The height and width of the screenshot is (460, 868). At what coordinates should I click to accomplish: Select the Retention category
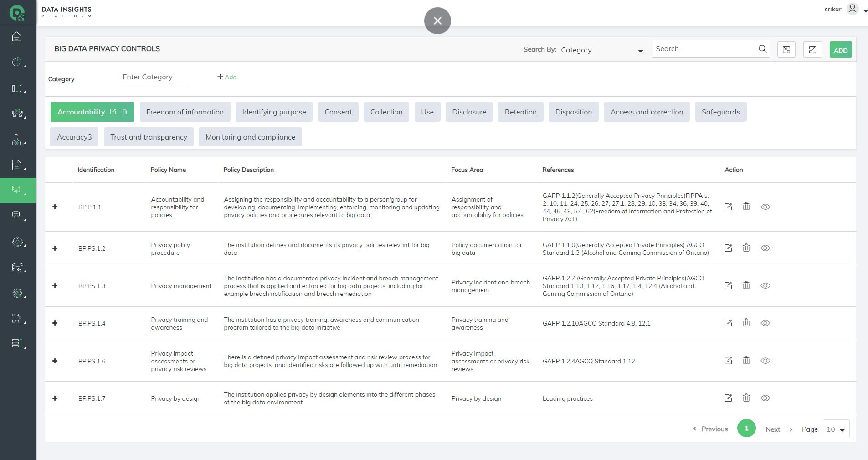(521, 112)
